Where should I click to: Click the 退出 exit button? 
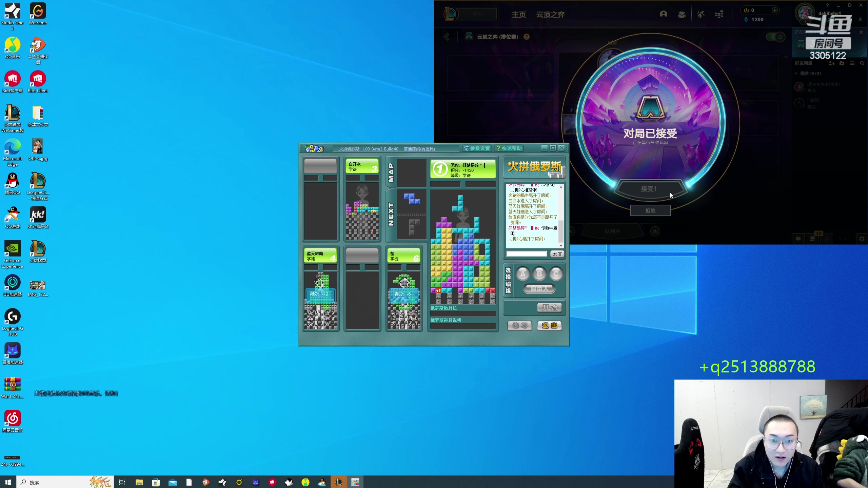click(550, 326)
